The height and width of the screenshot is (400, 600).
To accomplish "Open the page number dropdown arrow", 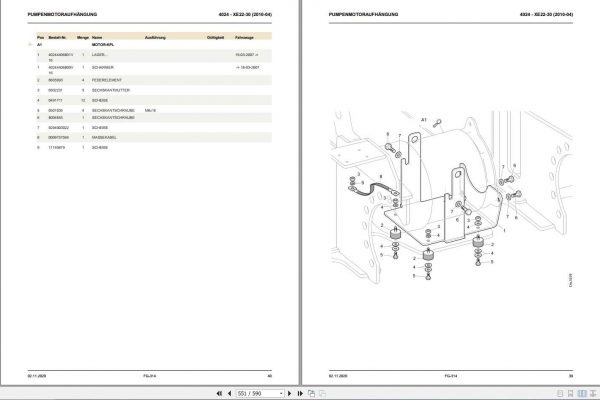I will tap(281, 393).
